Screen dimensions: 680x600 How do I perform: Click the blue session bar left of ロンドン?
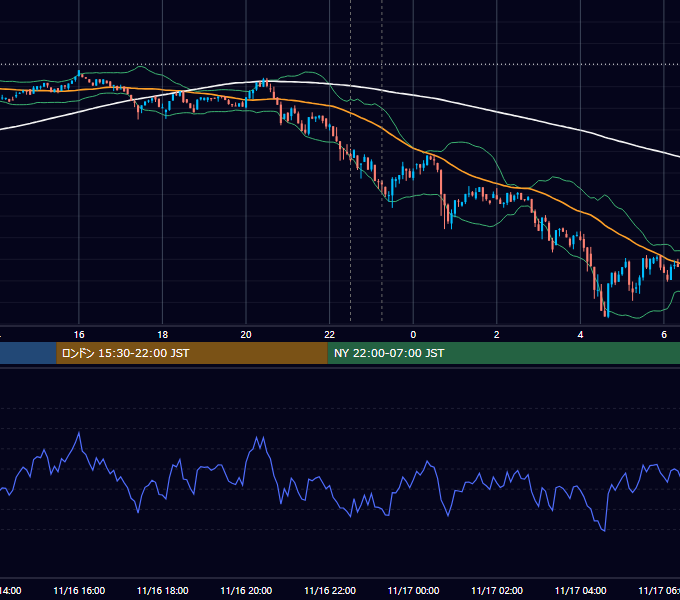28,353
